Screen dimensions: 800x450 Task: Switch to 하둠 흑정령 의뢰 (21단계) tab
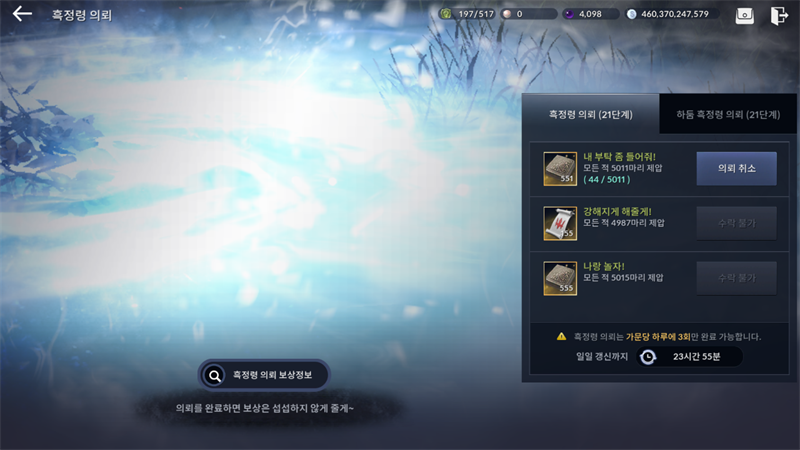tap(728, 114)
